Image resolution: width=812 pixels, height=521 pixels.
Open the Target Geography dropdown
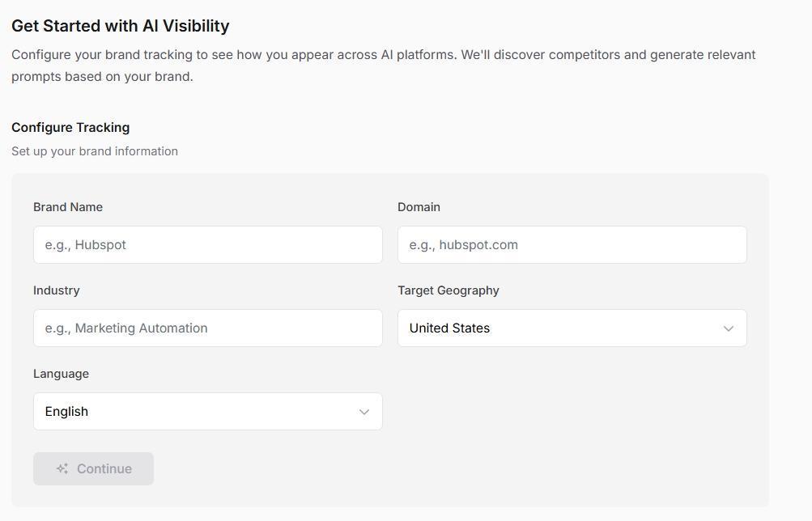(x=572, y=328)
